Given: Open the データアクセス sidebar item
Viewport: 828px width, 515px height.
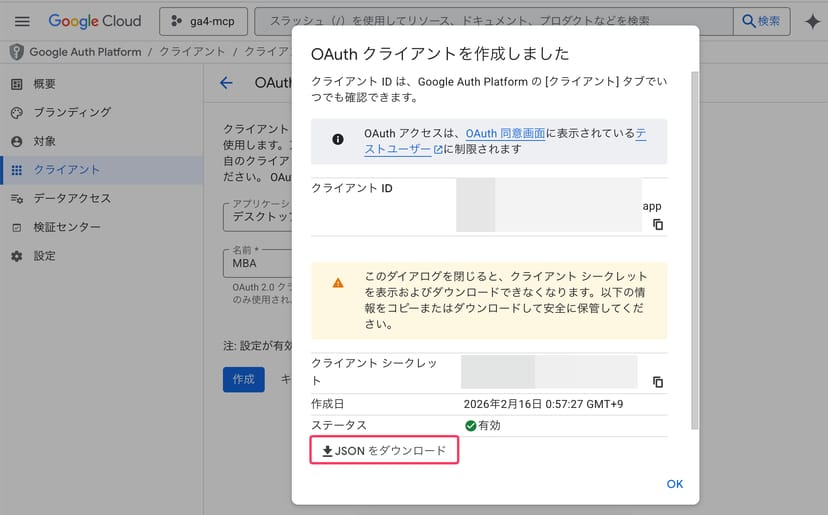Looking at the screenshot, I should (x=102, y=199).
